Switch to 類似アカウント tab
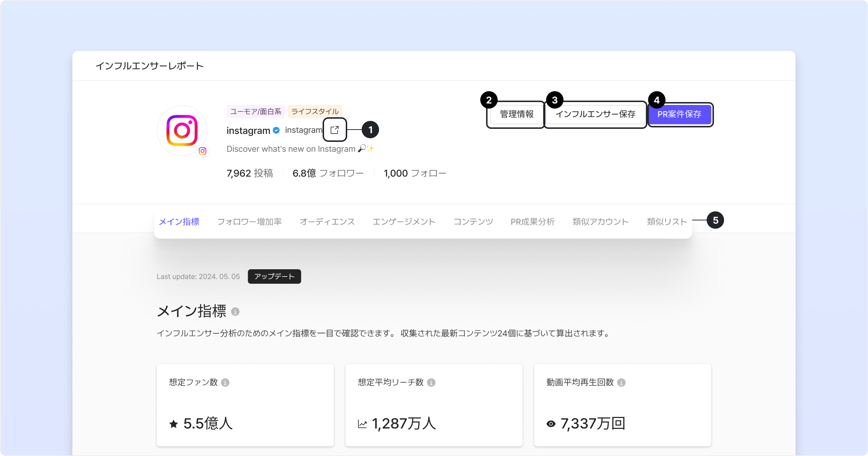Viewport: 868px width, 456px height. (600, 222)
